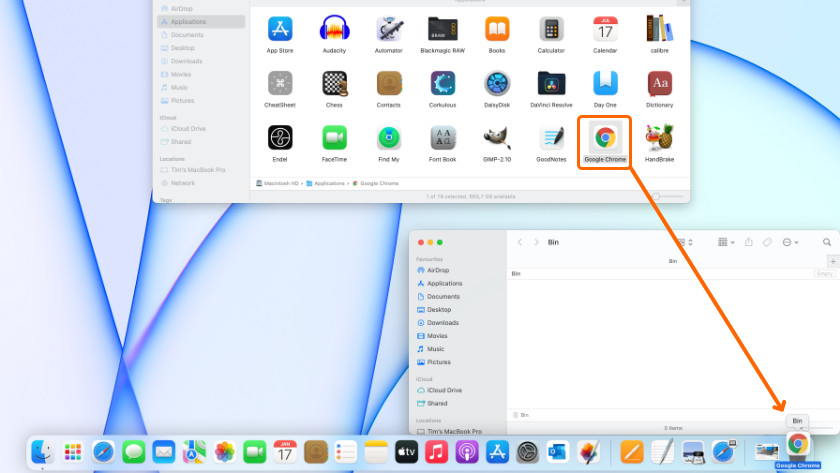
Task: Open Automator in the Applications window
Action: click(389, 29)
